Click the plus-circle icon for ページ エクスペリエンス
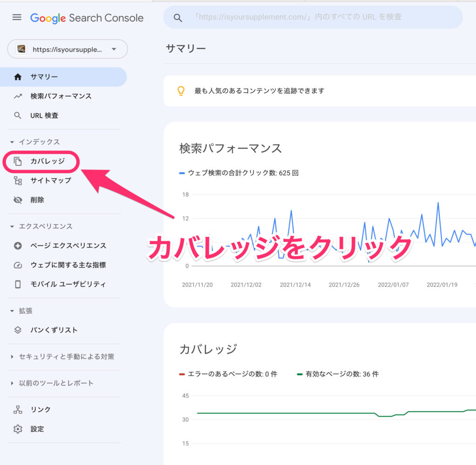This screenshot has width=476, height=465. (18, 246)
